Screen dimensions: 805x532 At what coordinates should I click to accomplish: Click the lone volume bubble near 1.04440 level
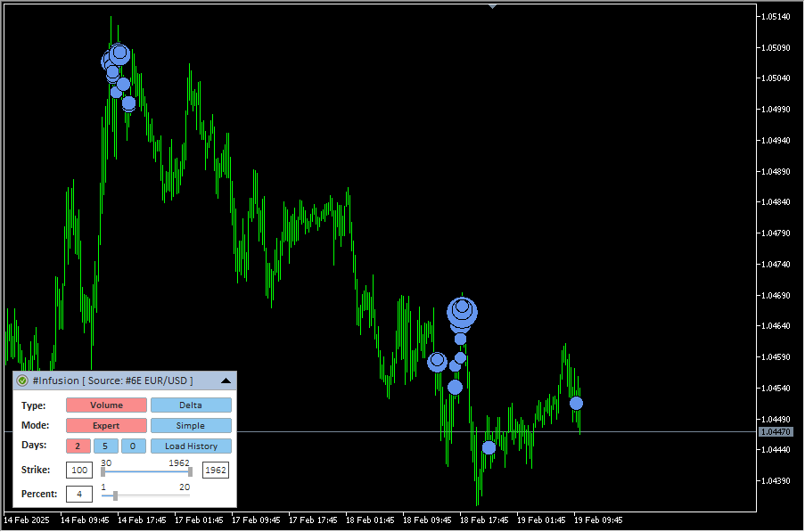coord(489,447)
